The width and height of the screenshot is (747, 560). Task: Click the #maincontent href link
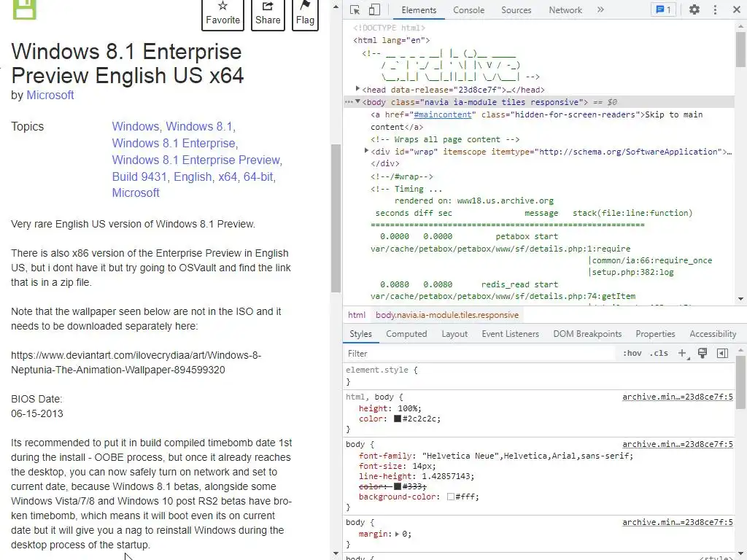443,114
